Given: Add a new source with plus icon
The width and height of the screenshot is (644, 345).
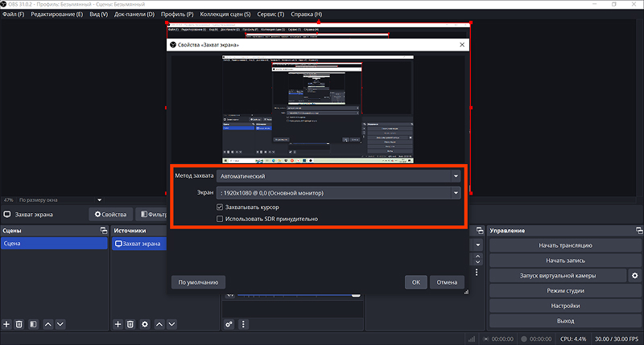Looking at the screenshot, I should coord(118,324).
